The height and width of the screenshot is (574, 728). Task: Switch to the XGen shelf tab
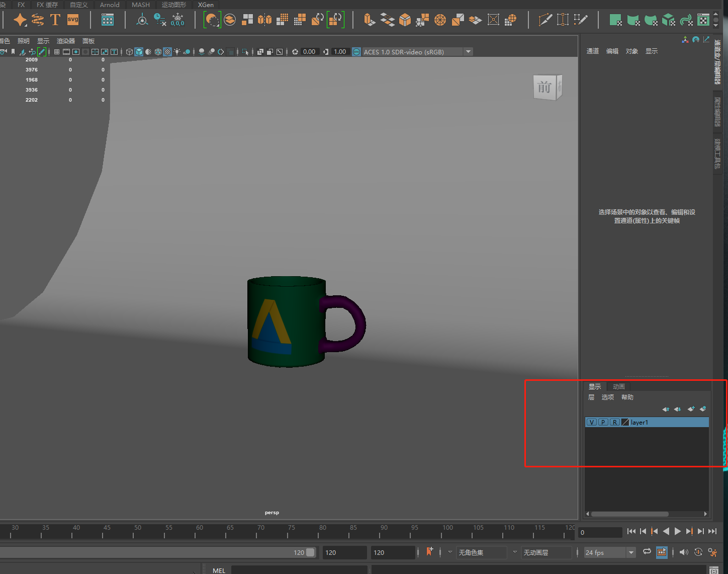point(206,5)
